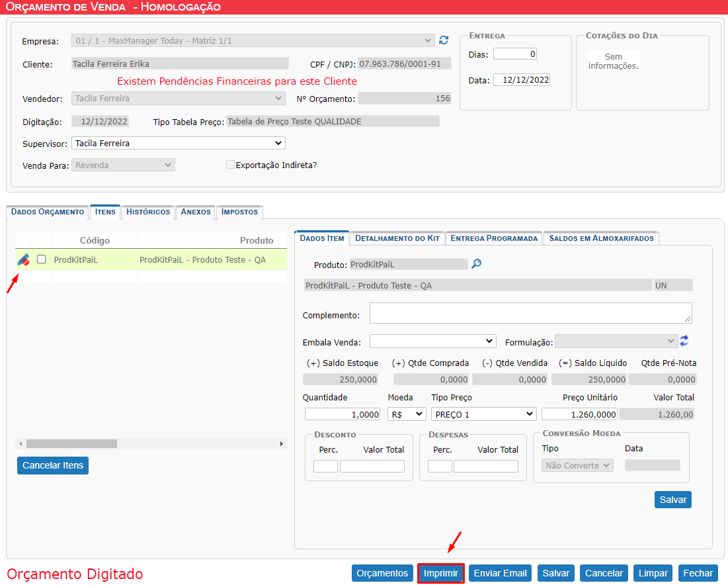The width and height of the screenshot is (728, 585).
Task: Click the Cancelar Itens button
Action: [x=53, y=465]
